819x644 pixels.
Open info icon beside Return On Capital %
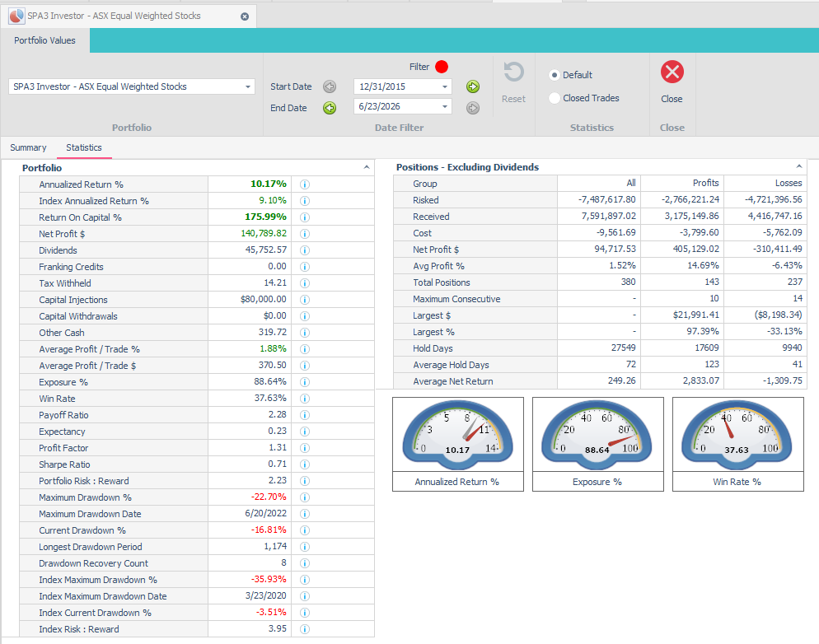click(305, 217)
